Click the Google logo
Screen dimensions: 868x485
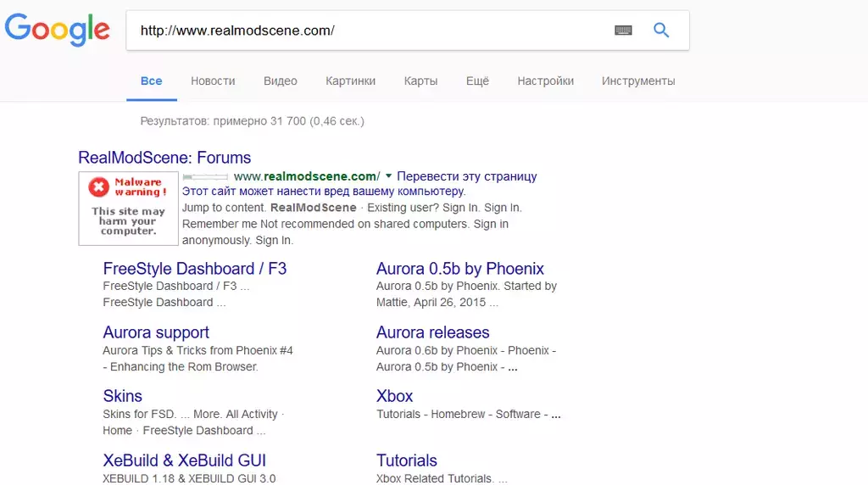click(x=57, y=30)
